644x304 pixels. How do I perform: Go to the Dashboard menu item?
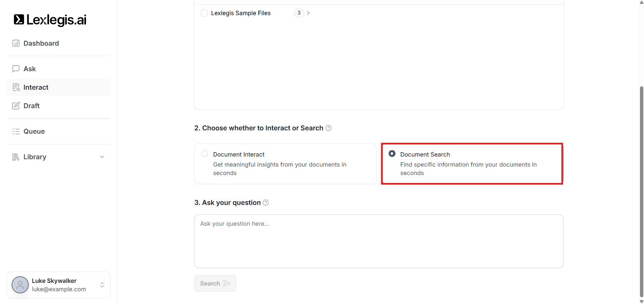click(x=41, y=43)
